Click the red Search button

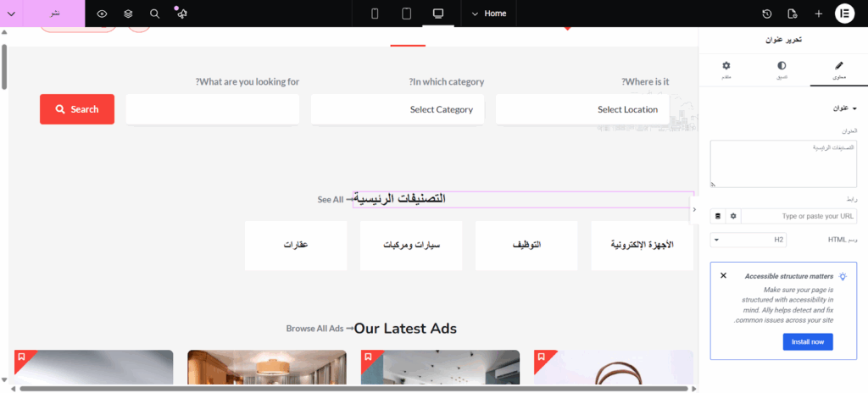(x=77, y=109)
